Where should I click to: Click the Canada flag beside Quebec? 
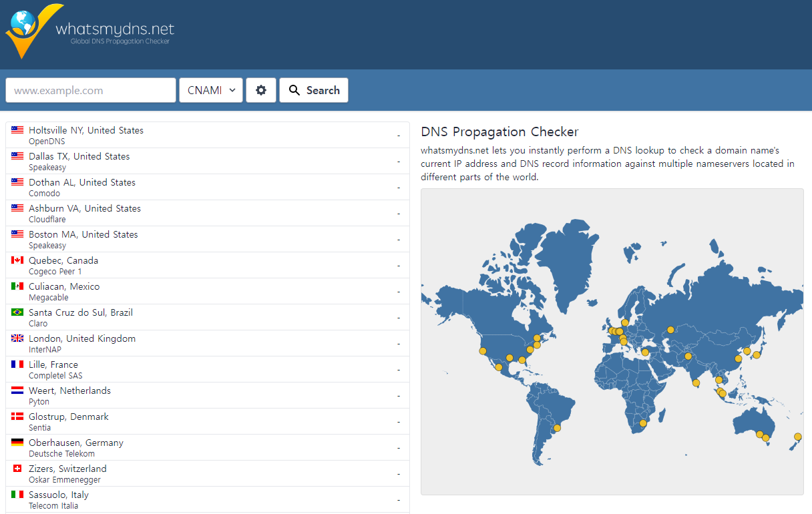click(17, 260)
